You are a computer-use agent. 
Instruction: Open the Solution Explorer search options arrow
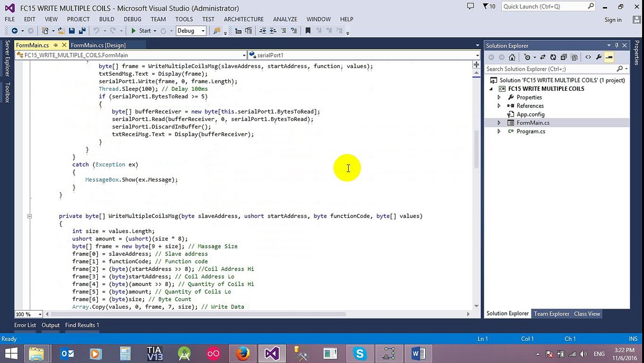pos(626,69)
